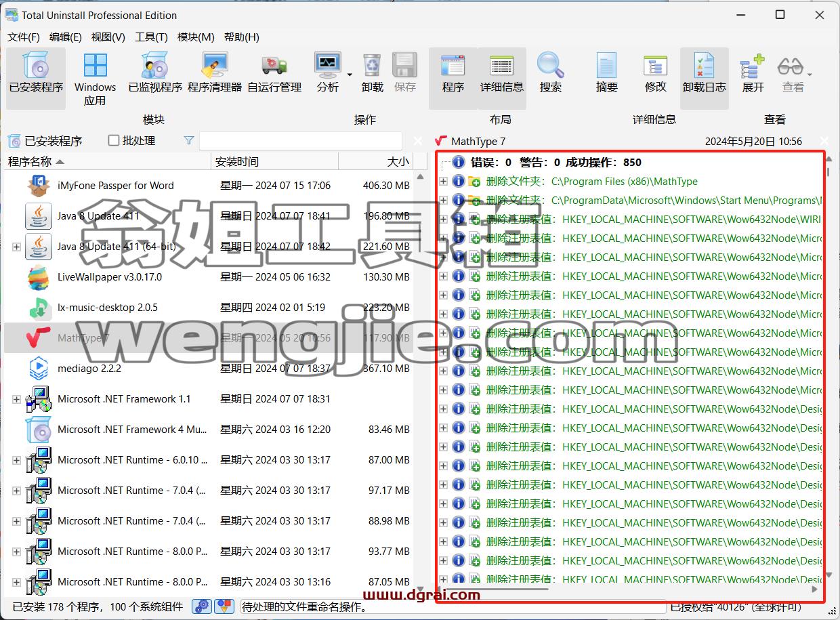Open the 视图(V) menu
840x620 pixels.
pyautogui.click(x=108, y=37)
